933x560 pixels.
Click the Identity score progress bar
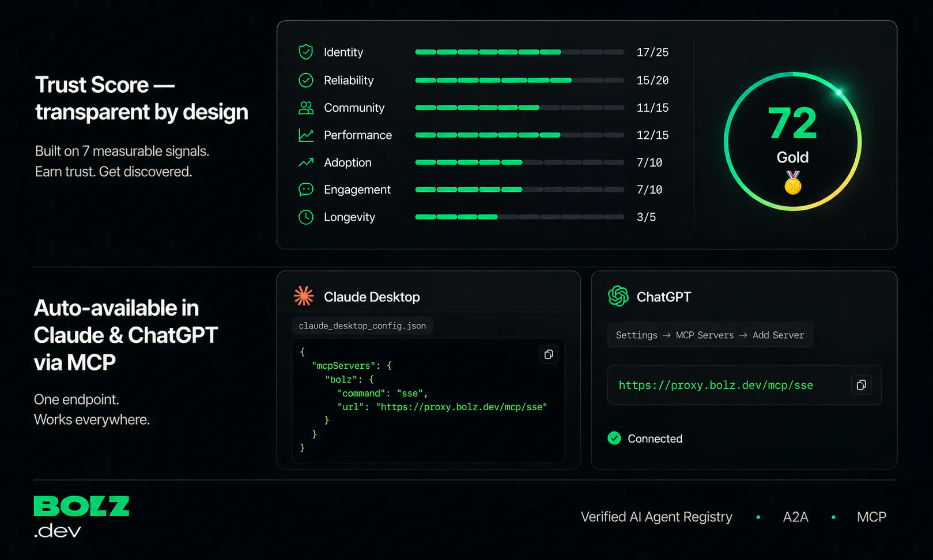(x=519, y=52)
